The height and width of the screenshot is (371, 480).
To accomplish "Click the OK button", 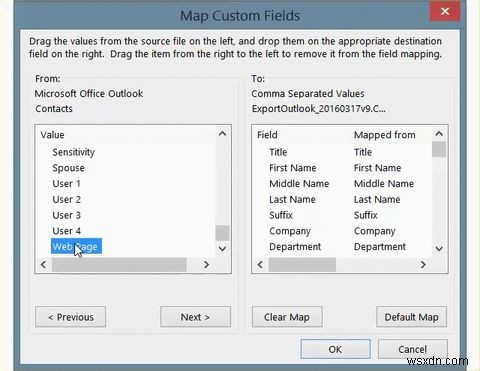I will (x=335, y=349).
